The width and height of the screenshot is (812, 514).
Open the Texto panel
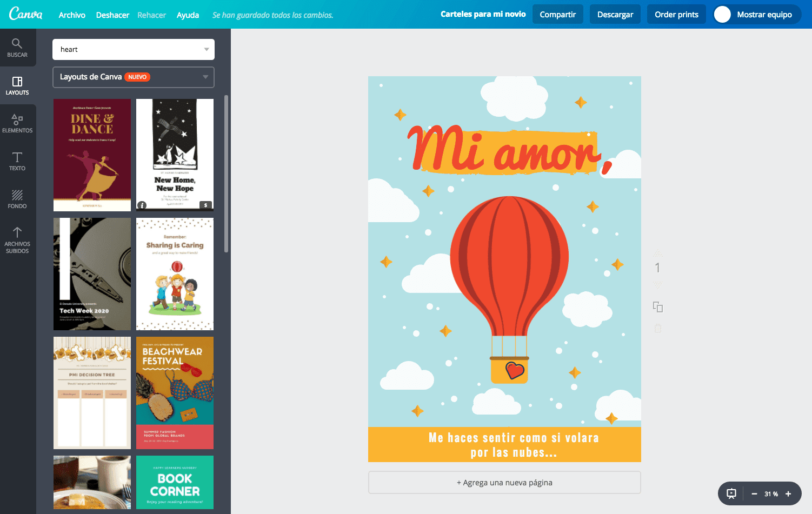(17, 161)
